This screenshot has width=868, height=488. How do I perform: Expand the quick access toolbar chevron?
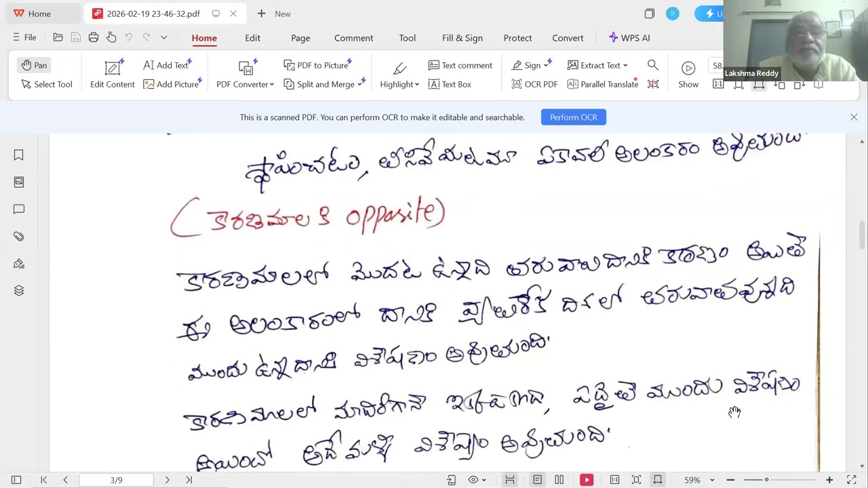coord(163,37)
